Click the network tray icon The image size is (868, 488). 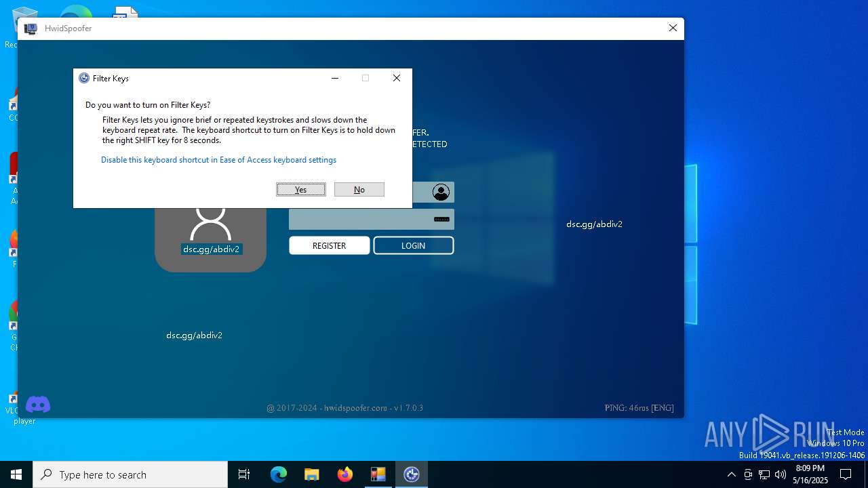pos(764,474)
